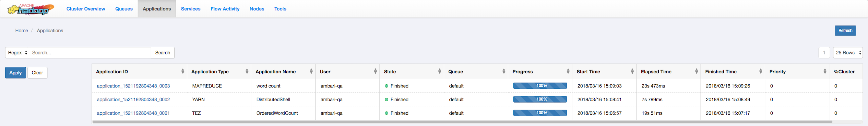This screenshot has width=868, height=126.
Task: Sort by Start Time column arrows
Action: [x=632, y=72]
